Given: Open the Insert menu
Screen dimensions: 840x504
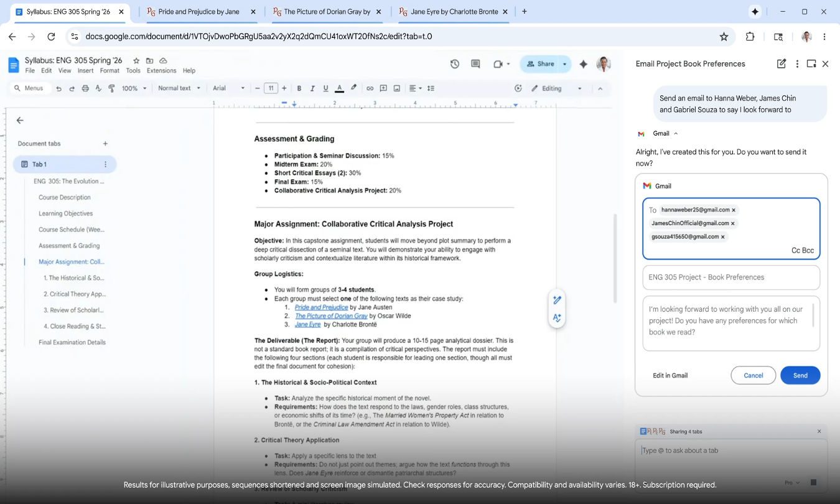Looking at the screenshot, I should click(x=85, y=70).
